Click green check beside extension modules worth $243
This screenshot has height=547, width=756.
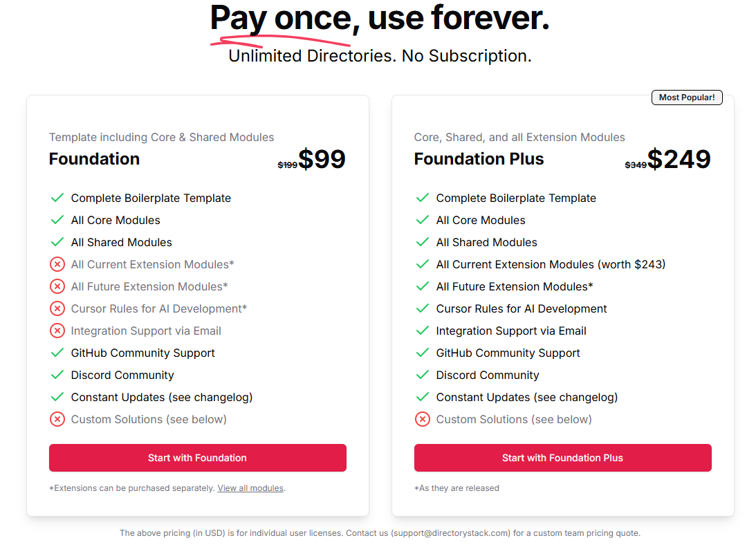(422, 264)
